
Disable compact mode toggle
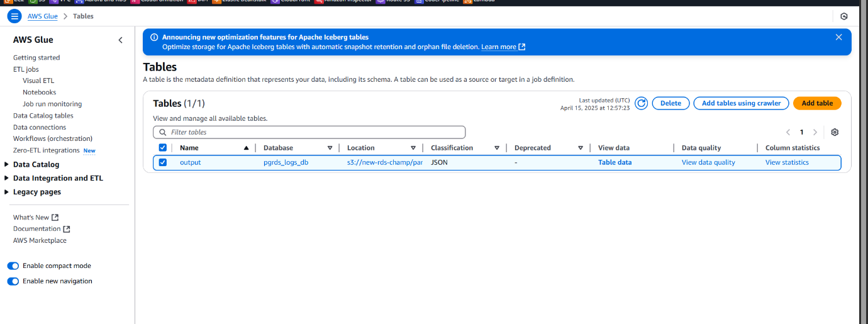coord(13,266)
